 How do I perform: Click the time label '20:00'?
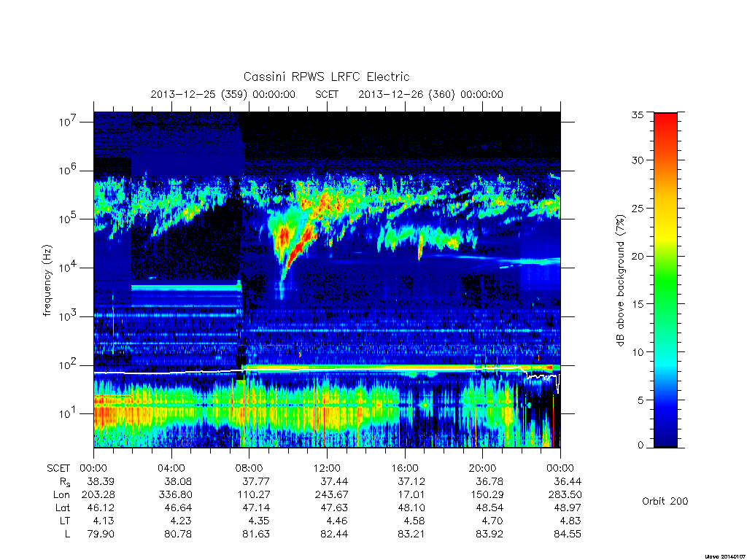click(x=483, y=468)
